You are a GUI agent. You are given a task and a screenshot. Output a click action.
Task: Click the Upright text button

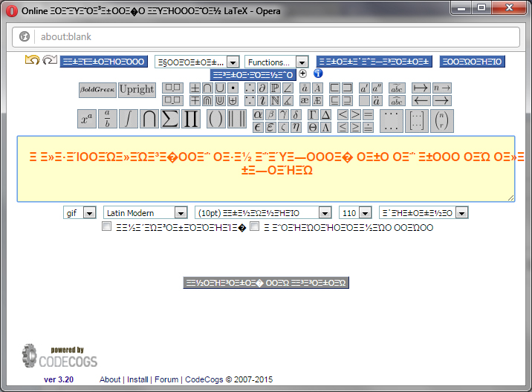pos(137,90)
